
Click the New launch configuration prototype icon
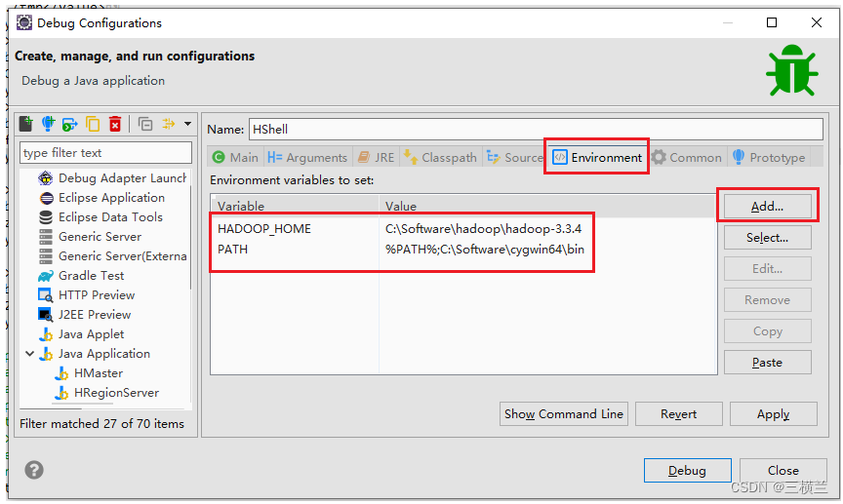(x=49, y=124)
